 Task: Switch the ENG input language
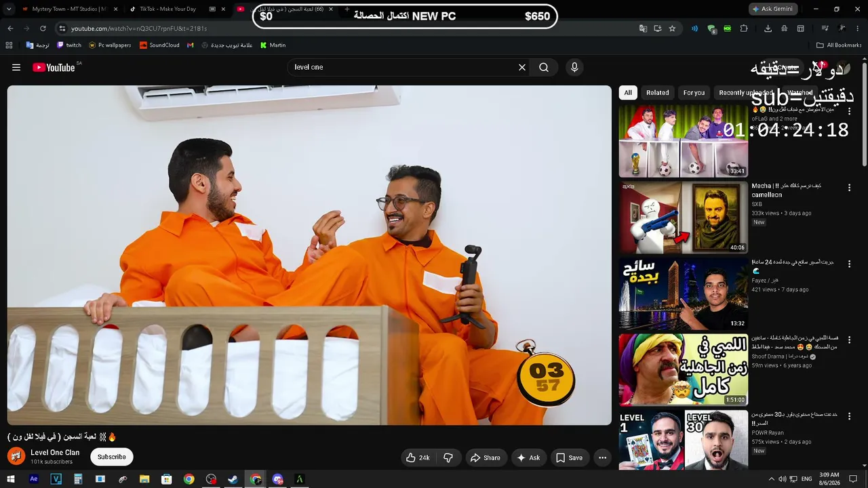807,479
